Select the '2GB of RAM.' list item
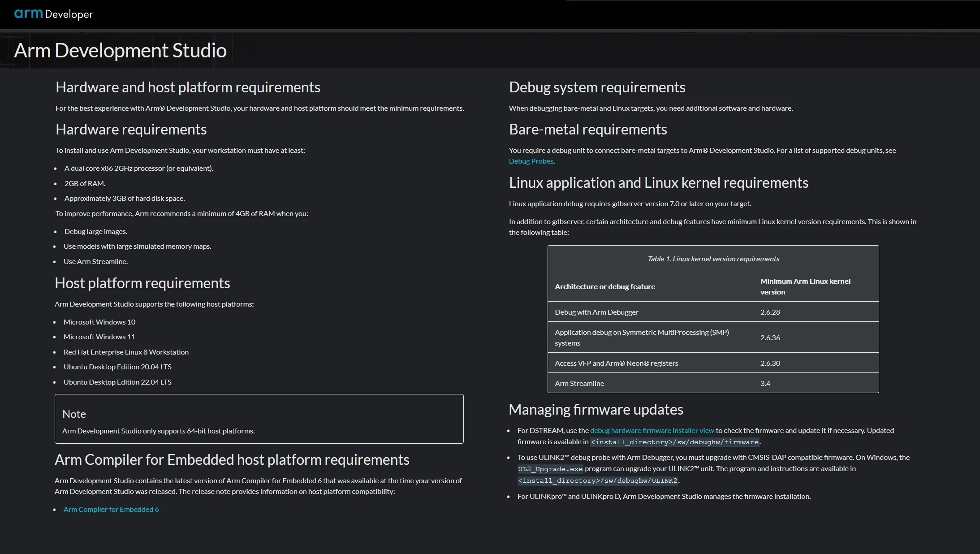The height and width of the screenshot is (554, 980). [85, 184]
